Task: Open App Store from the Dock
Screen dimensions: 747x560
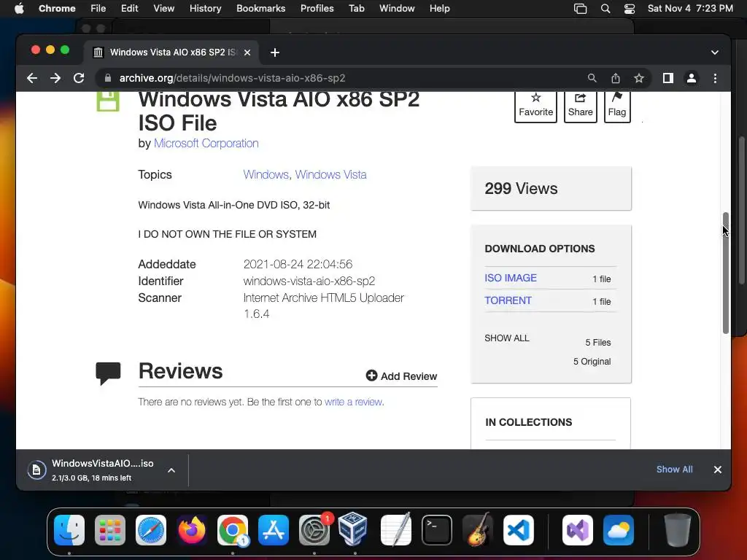Action: (x=274, y=530)
